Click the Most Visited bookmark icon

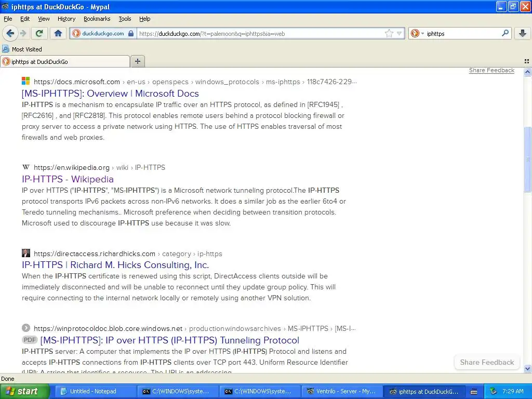pos(6,49)
